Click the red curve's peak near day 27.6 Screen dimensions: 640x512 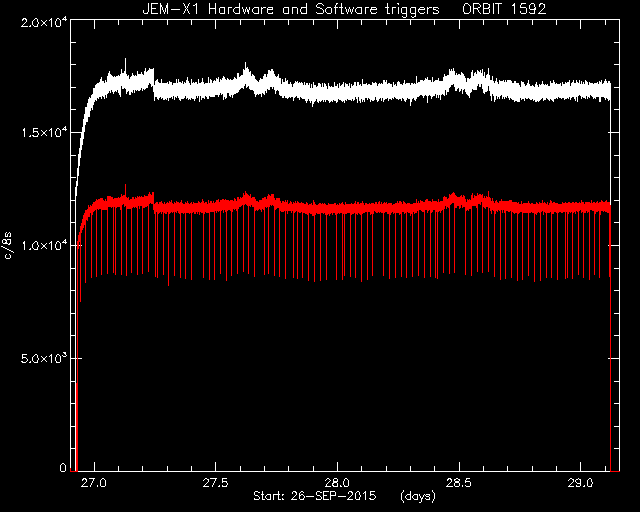tap(246, 196)
